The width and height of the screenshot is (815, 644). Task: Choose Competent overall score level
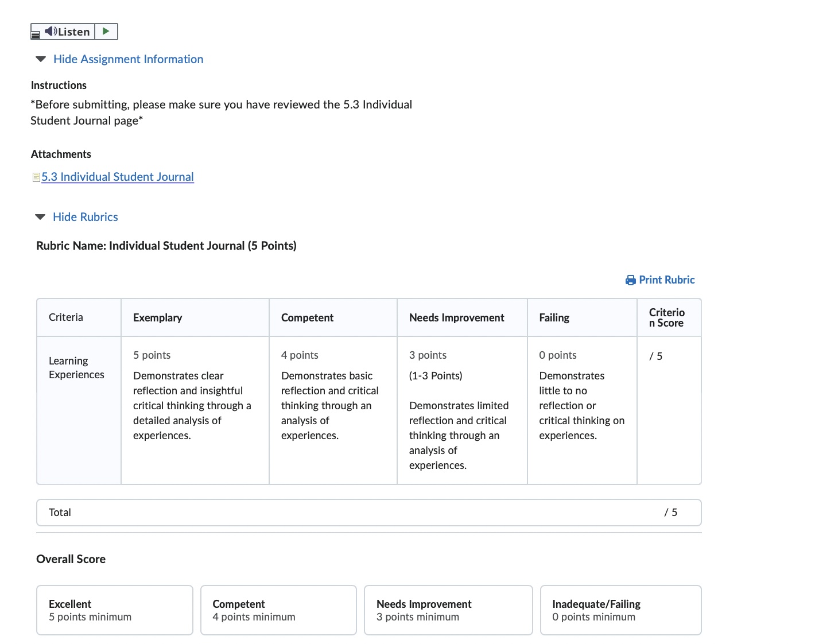click(278, 610)
